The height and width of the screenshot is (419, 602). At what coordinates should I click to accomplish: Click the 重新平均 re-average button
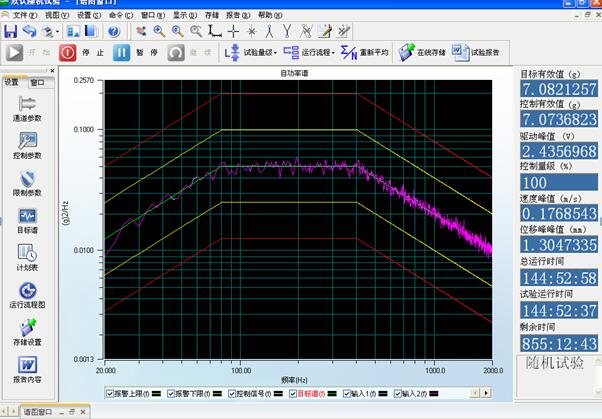(x=365, y=52)
